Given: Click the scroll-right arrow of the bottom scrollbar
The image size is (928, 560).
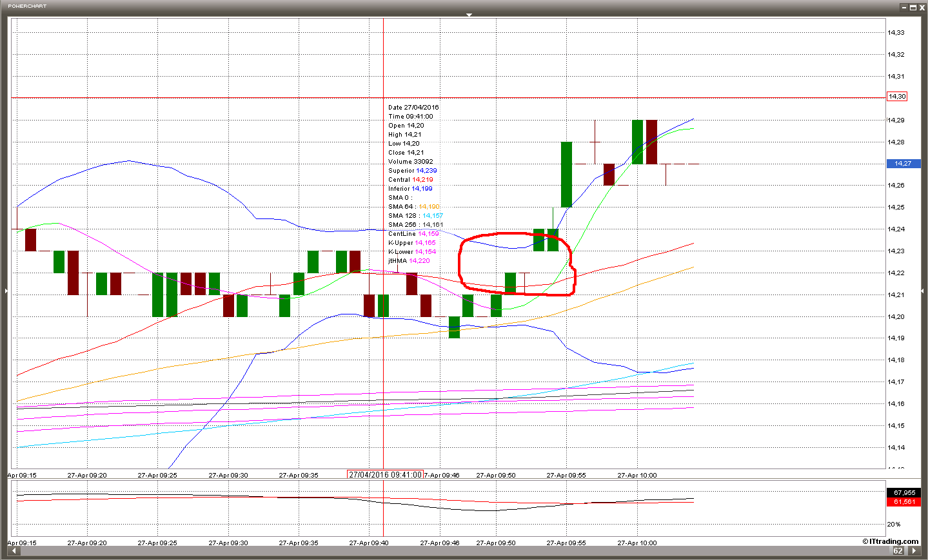Looking at the screenshot, I should click(913, 551).
